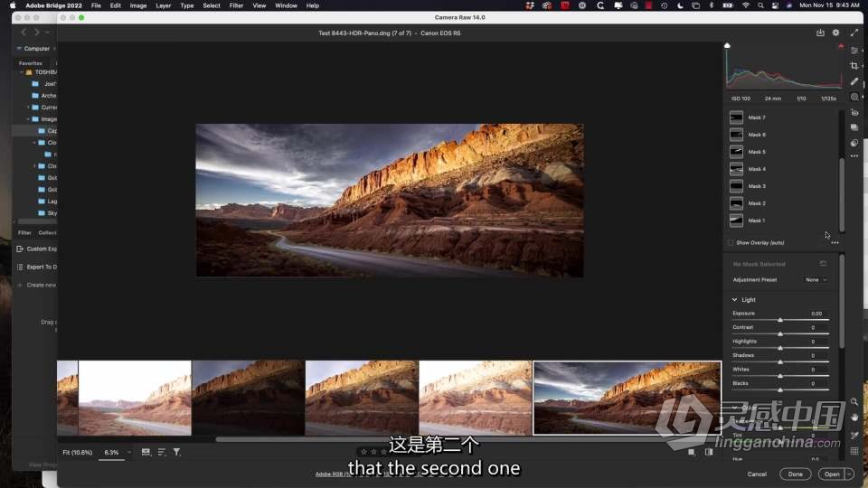Open mask list more options ellipsis
Viewport: 868px width, 488px height.
[x=835, y=243]
